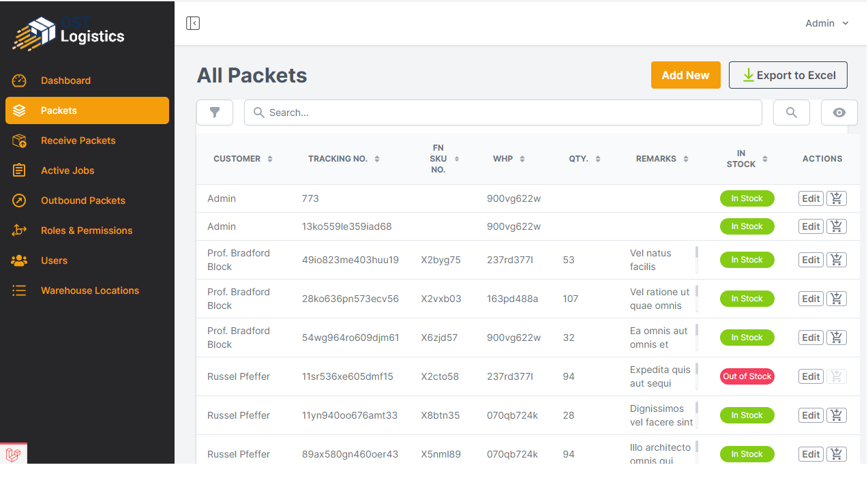
Task: Sort by WHP column
Action: coord(509,159)
